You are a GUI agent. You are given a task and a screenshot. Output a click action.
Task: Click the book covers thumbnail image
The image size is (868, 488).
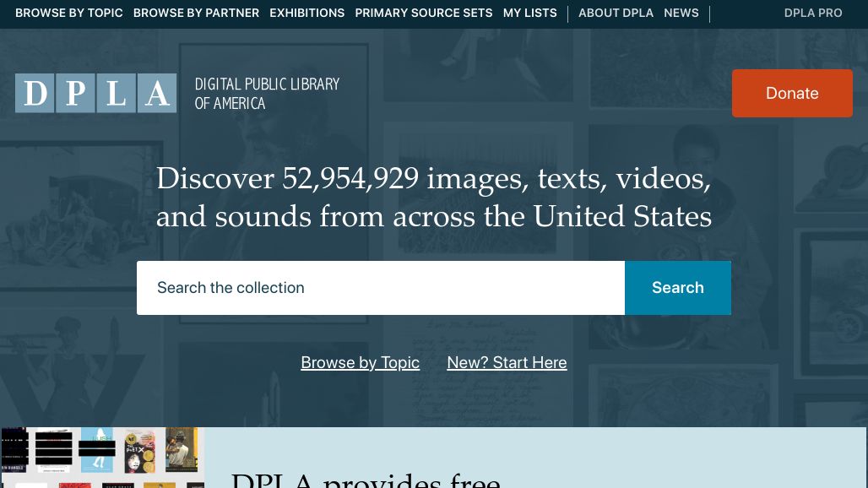pos(102,458)
